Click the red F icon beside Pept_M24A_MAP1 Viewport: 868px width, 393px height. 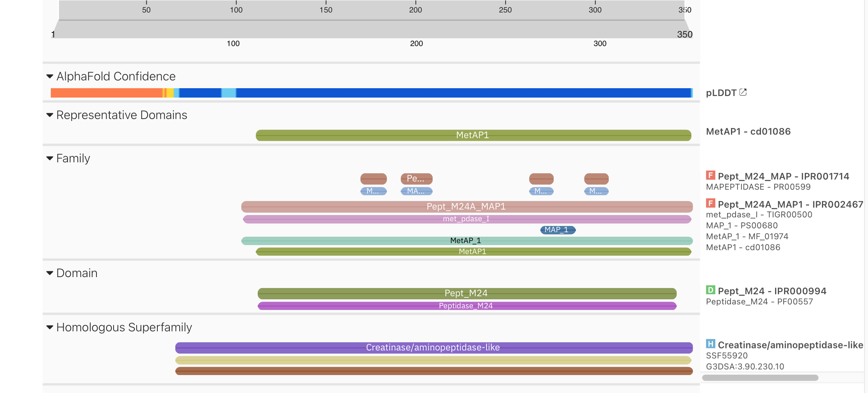coord(710,203)
